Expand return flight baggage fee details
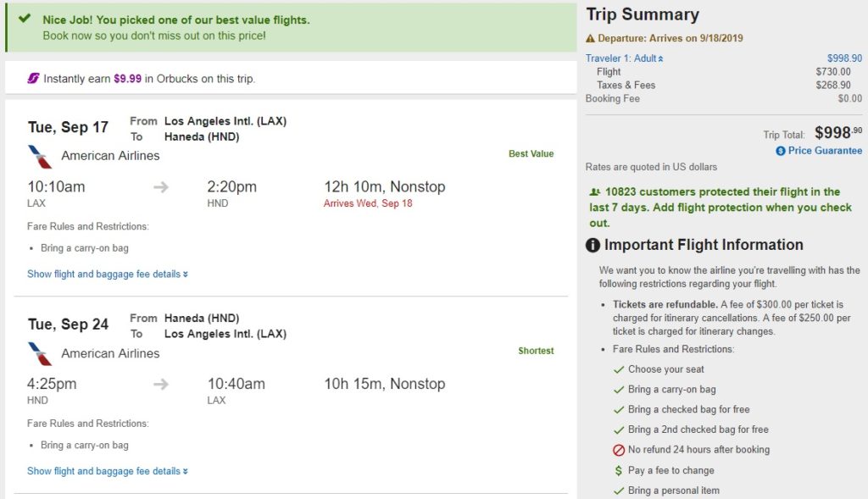The height and width of the screenshot is (499, 868). 108,471
